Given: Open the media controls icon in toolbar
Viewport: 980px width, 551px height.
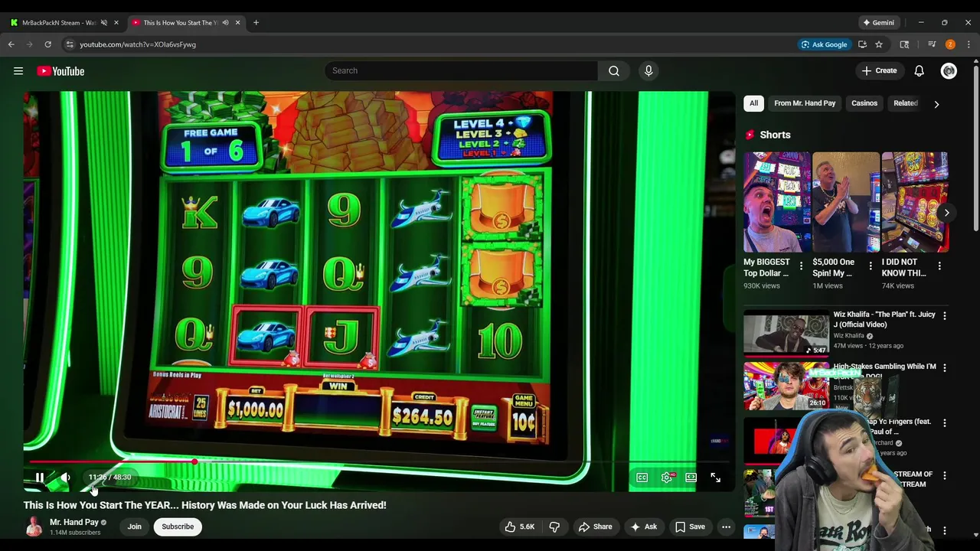Looking at the screenshot, I should [932, 44].
